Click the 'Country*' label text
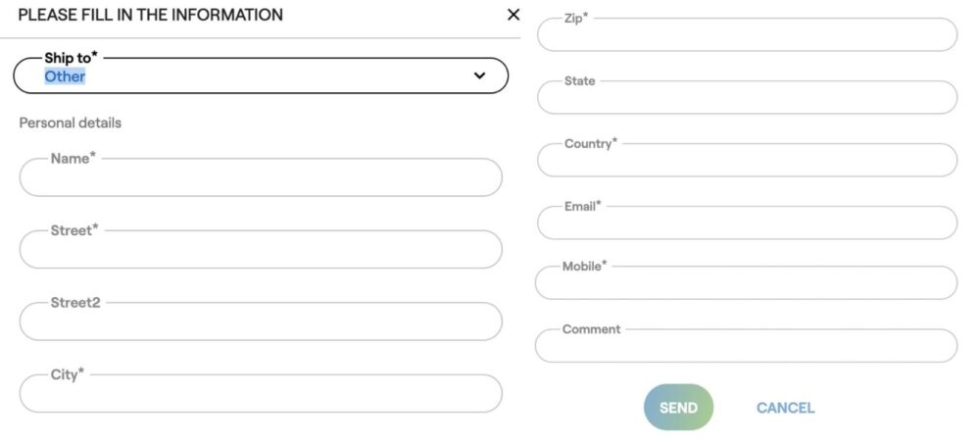 [590, 143]
